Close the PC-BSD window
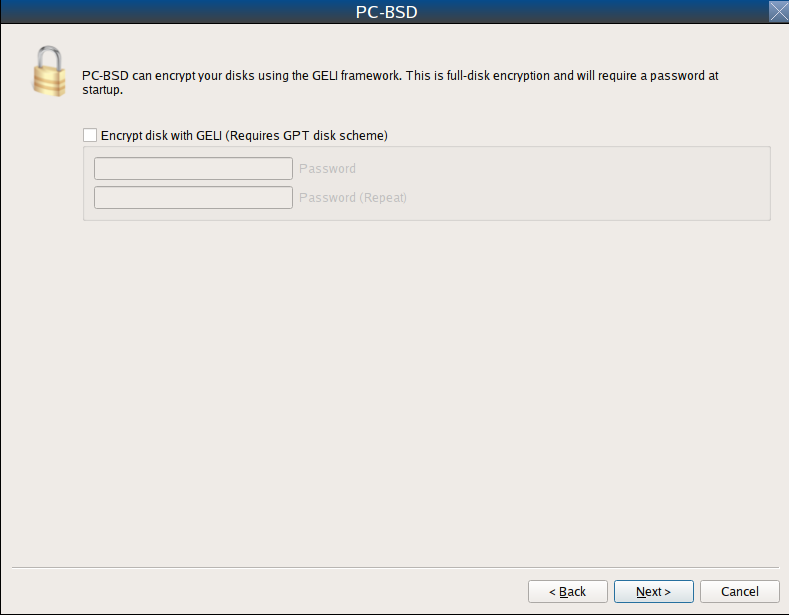 click(778, 12)
